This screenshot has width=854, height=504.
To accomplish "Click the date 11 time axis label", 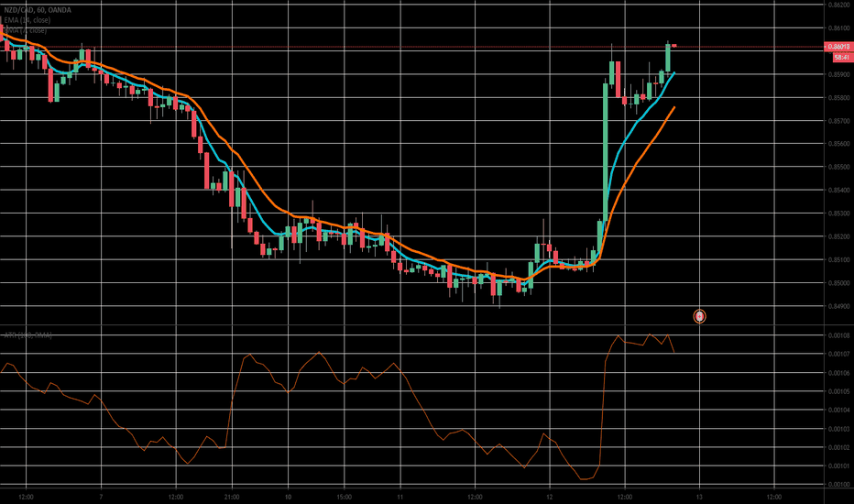I will 400,497.
